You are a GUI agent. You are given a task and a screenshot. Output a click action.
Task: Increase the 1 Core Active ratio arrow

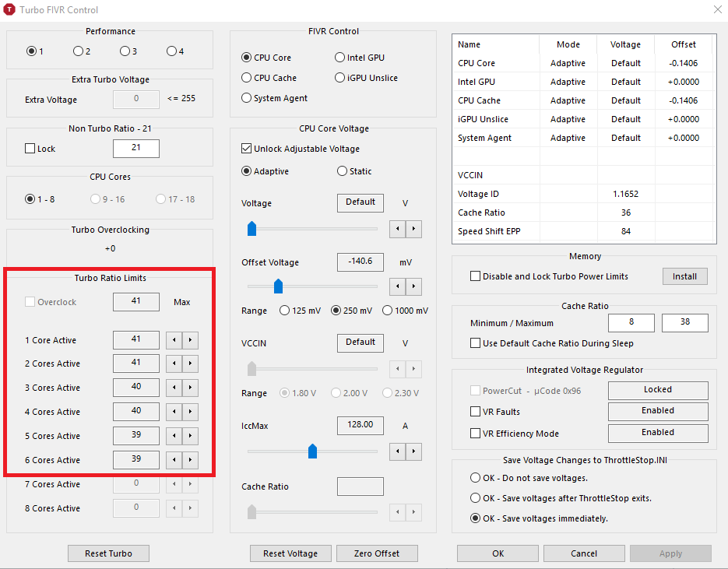point(190,340)
